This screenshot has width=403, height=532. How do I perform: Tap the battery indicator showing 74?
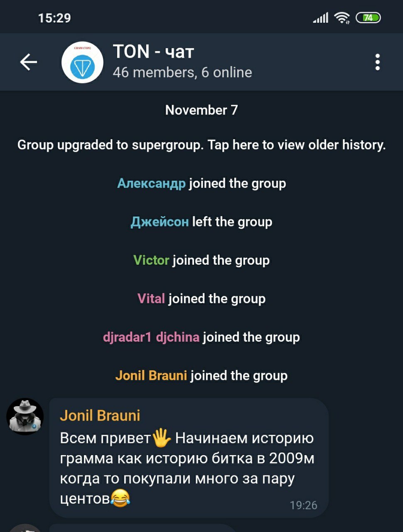[369, 18]
